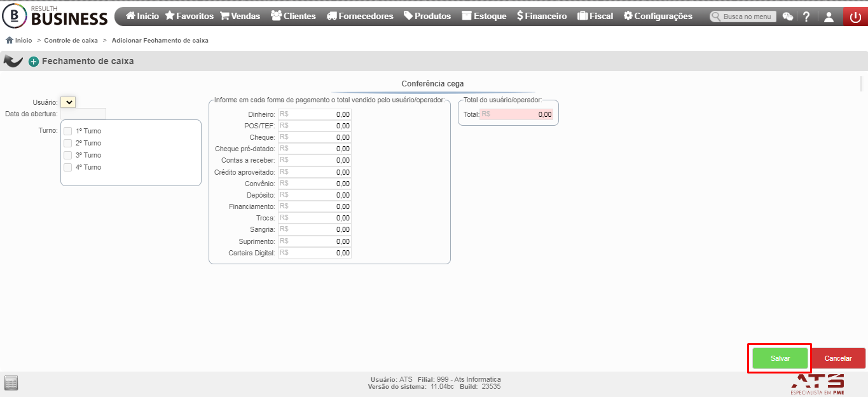Click the pink Total amount field
The width and height of the screenshot is (868, 397).
pyautogui.click(x=516, y=114)
